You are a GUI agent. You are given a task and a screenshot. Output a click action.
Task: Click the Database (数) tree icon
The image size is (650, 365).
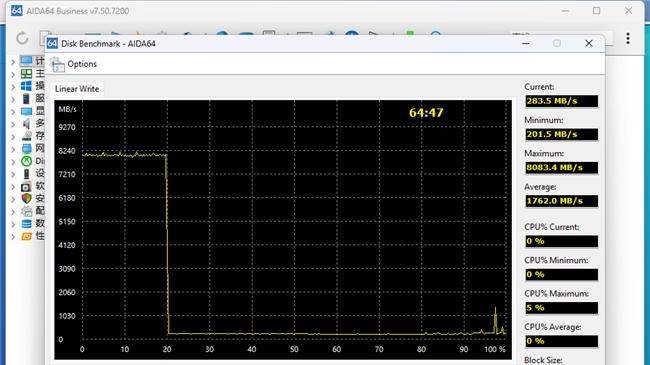[x=27, y=224]
